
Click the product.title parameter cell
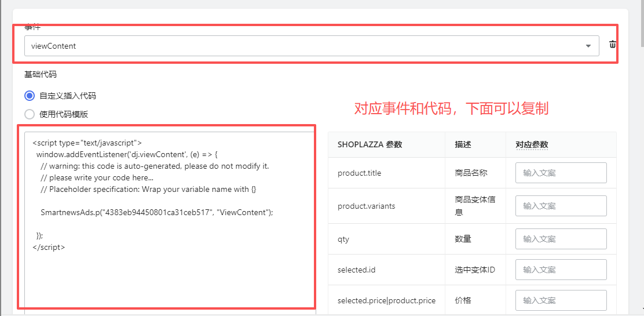pos(359,173)
